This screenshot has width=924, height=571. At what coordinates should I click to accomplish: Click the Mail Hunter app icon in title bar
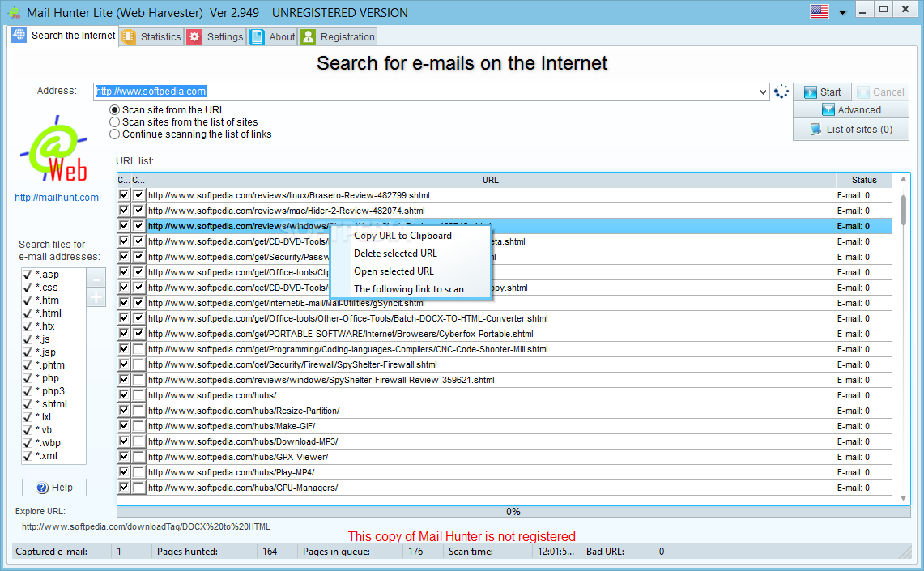tap(14, 12)
